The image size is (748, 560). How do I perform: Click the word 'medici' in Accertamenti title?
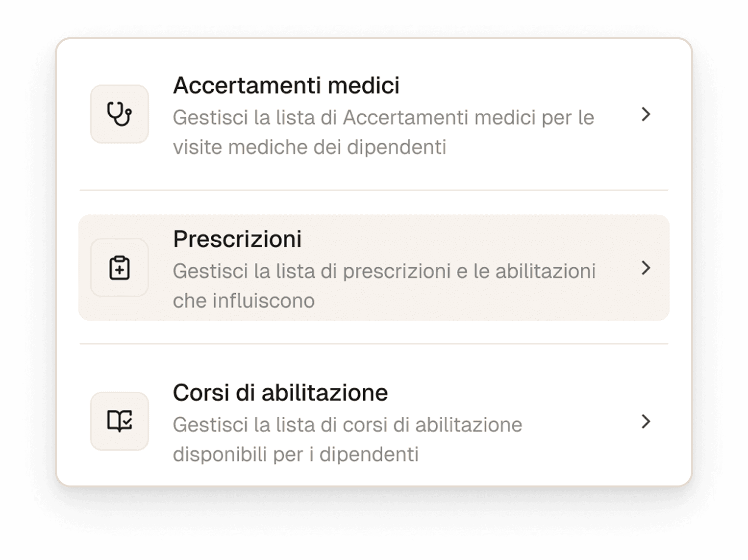363,85
